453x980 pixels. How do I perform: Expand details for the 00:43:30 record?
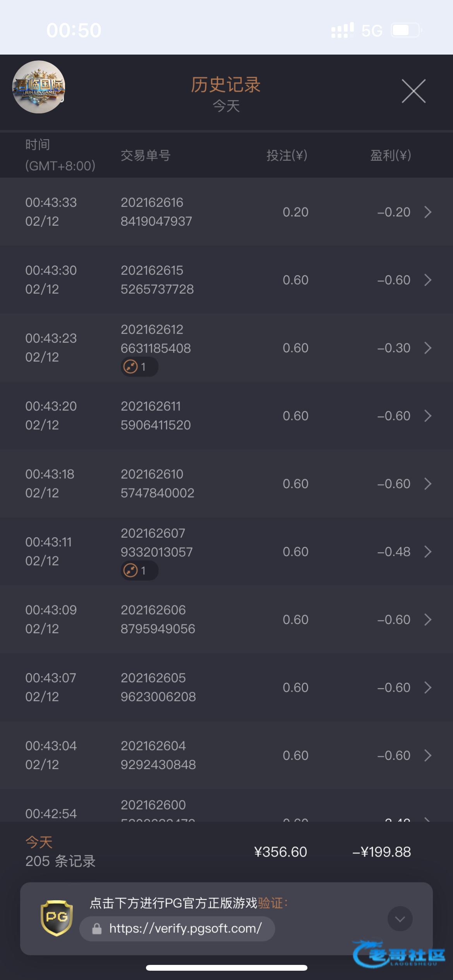427,280
